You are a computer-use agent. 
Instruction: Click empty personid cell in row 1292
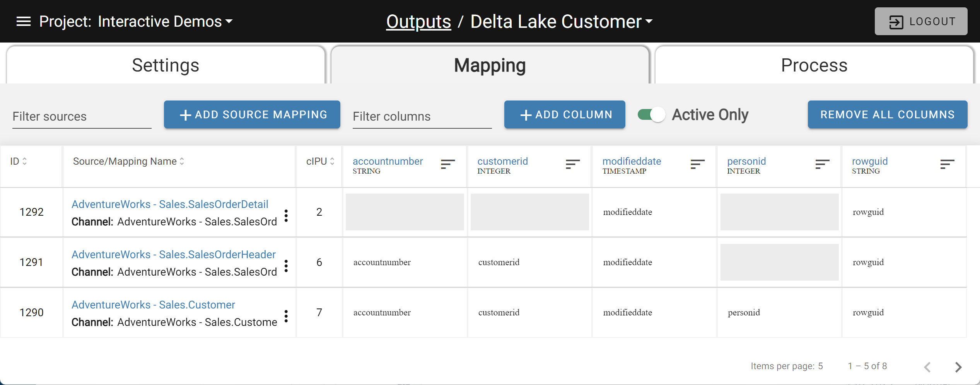780,212
